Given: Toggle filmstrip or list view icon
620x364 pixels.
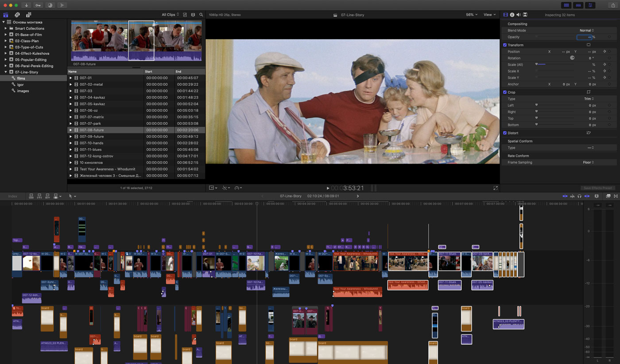Looking at the screenshot, I should (x=193, y=15).
